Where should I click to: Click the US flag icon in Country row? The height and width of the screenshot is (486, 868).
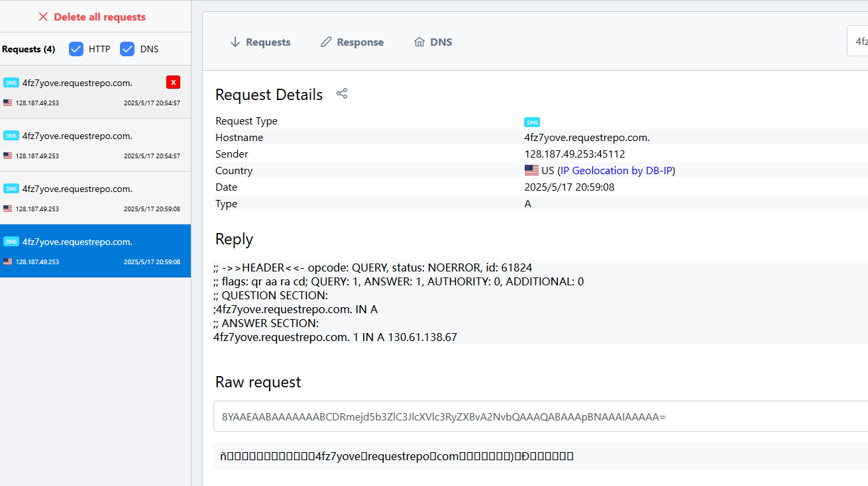531,170
